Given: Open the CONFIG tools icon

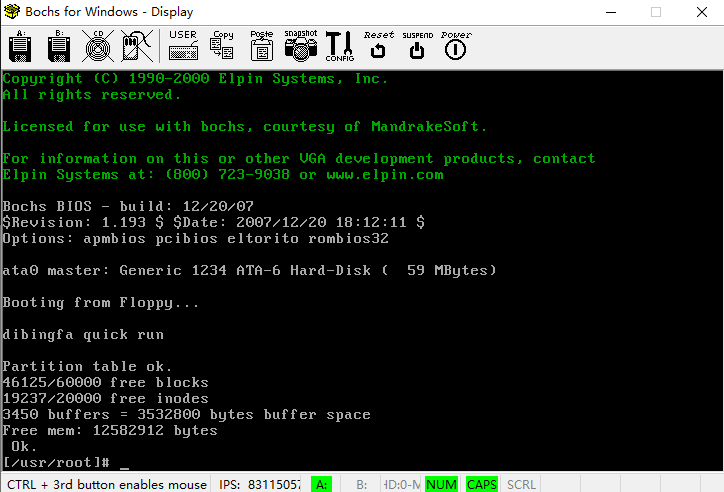Looking at the screenshot, I should [339, 46].
